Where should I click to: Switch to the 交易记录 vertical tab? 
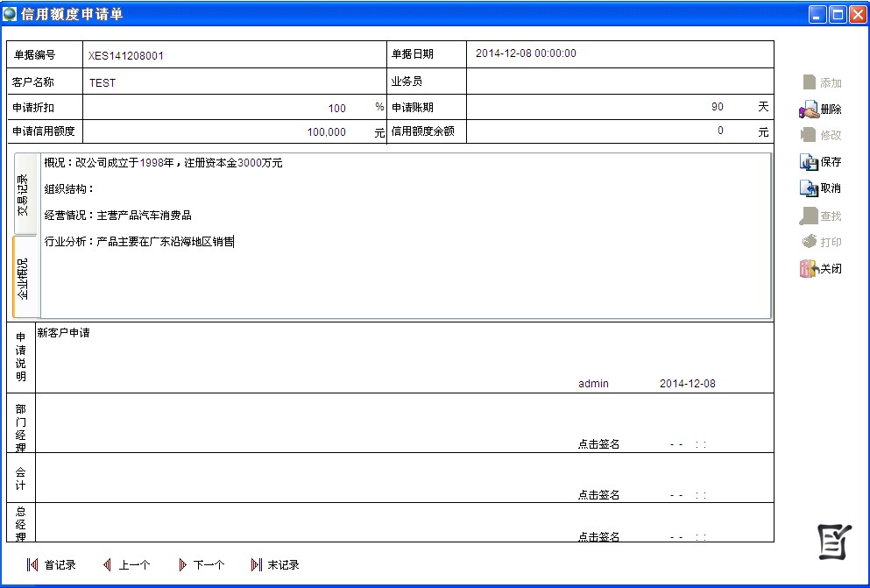click(26, 194)
